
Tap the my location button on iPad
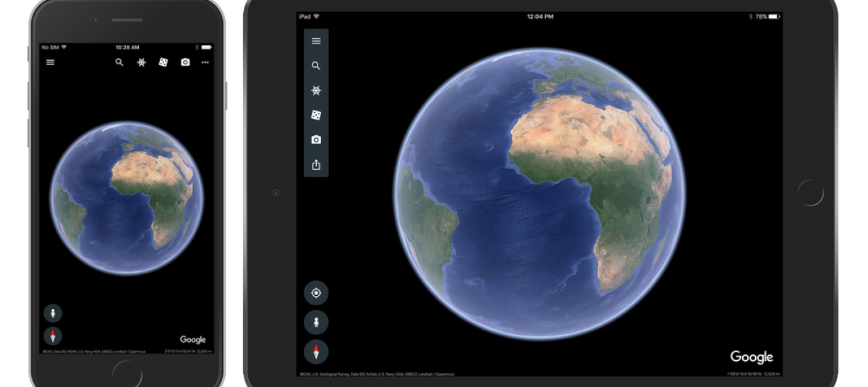316,293
